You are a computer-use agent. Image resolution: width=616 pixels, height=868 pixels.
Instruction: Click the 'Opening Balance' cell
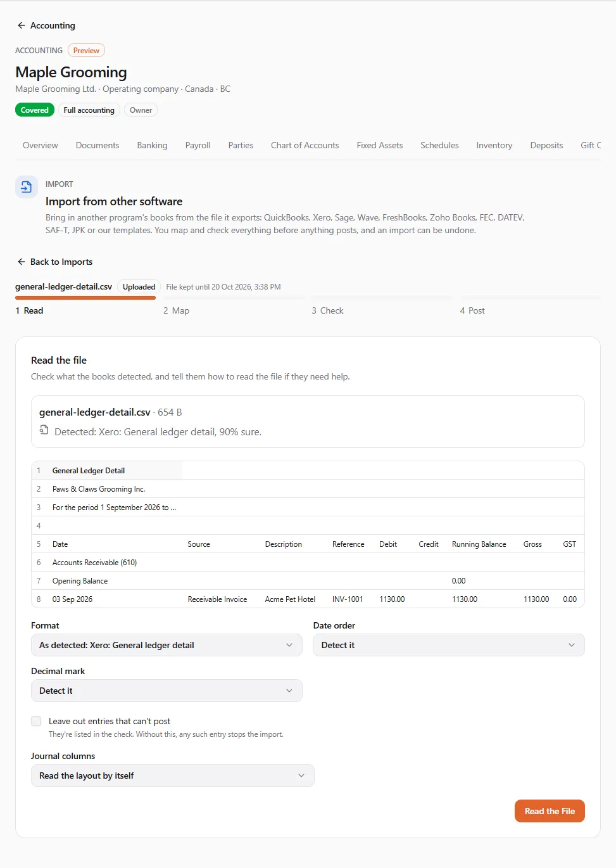(80, 580)
